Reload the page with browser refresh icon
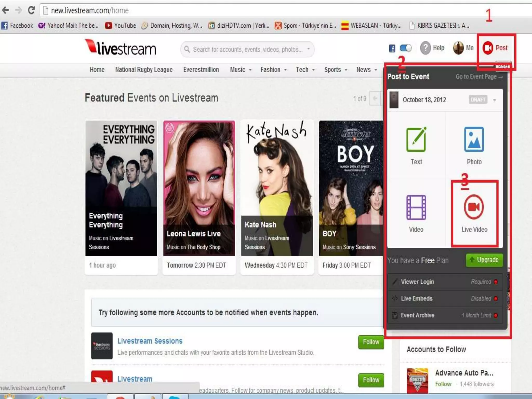The height and width of the screenshot is (399, 532). tap(31, 10)
